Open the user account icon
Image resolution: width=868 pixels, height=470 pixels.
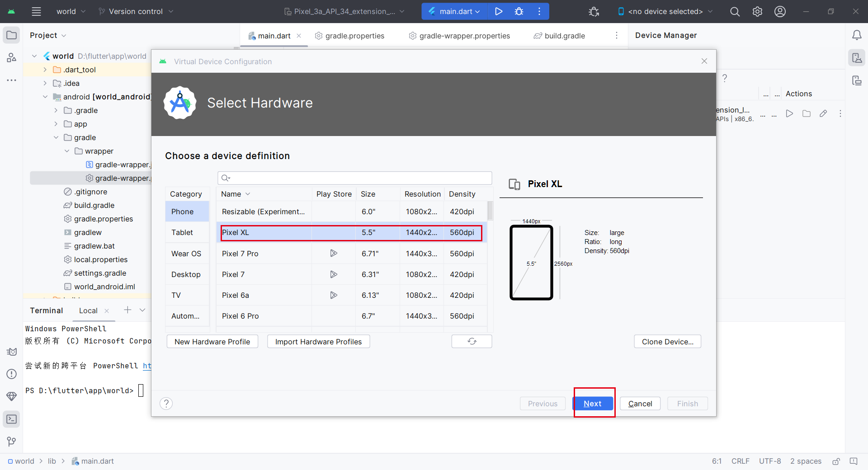tap(780, 11)
